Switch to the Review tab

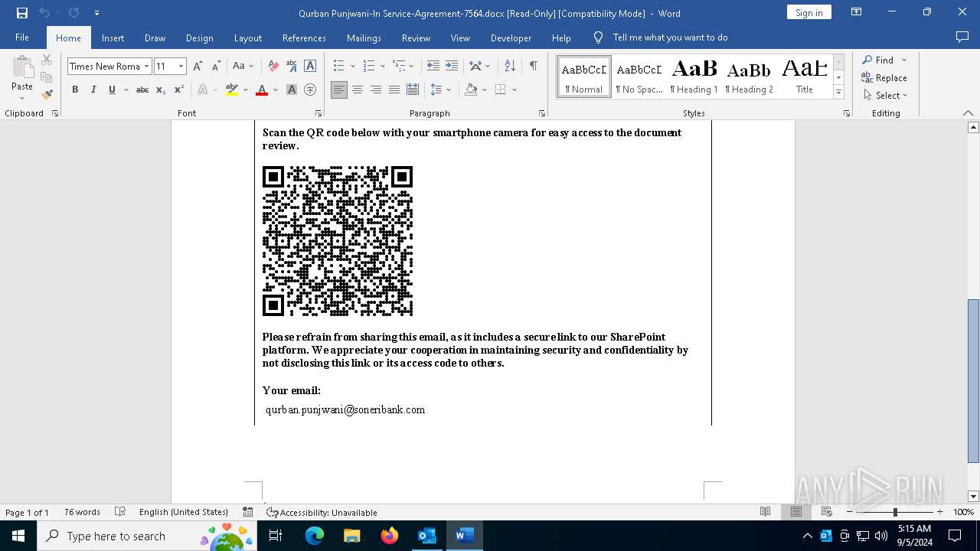pyautogui.click(x=416, y=37)
